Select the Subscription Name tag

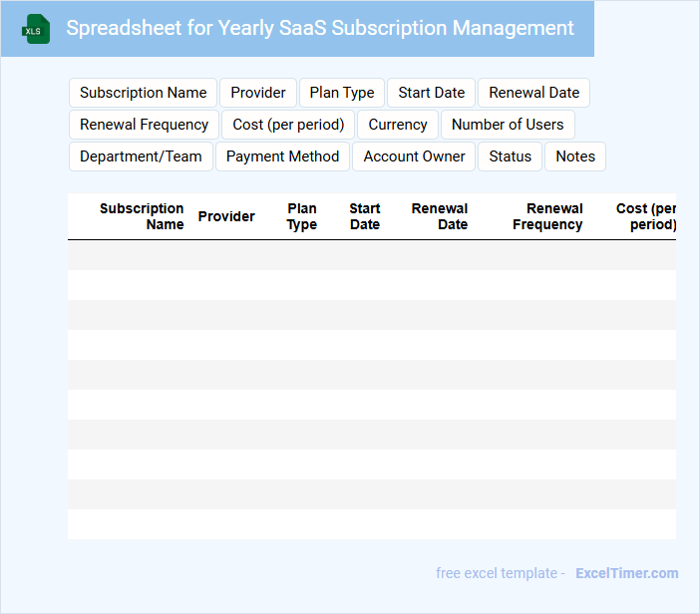[x=144, y=93]
